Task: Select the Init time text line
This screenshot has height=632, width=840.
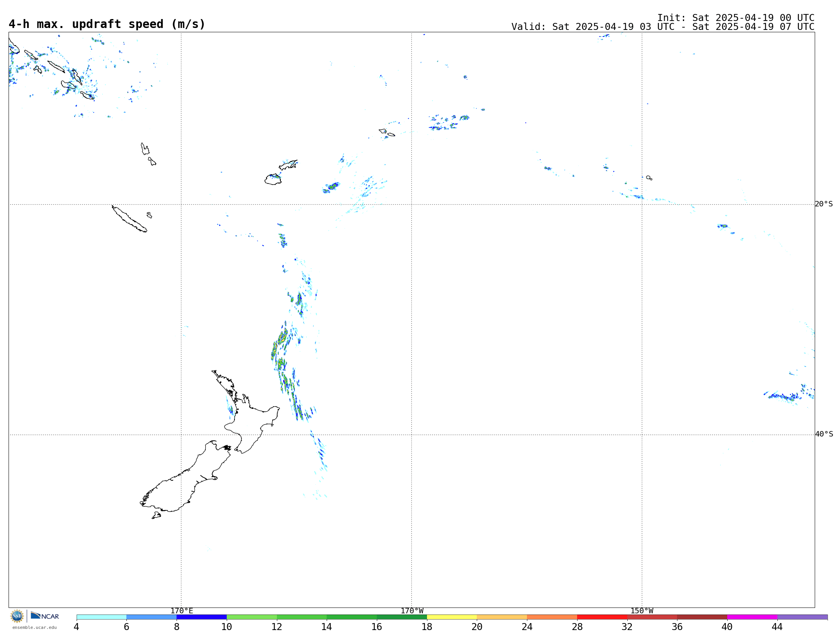Action: [x=735, y=18]
